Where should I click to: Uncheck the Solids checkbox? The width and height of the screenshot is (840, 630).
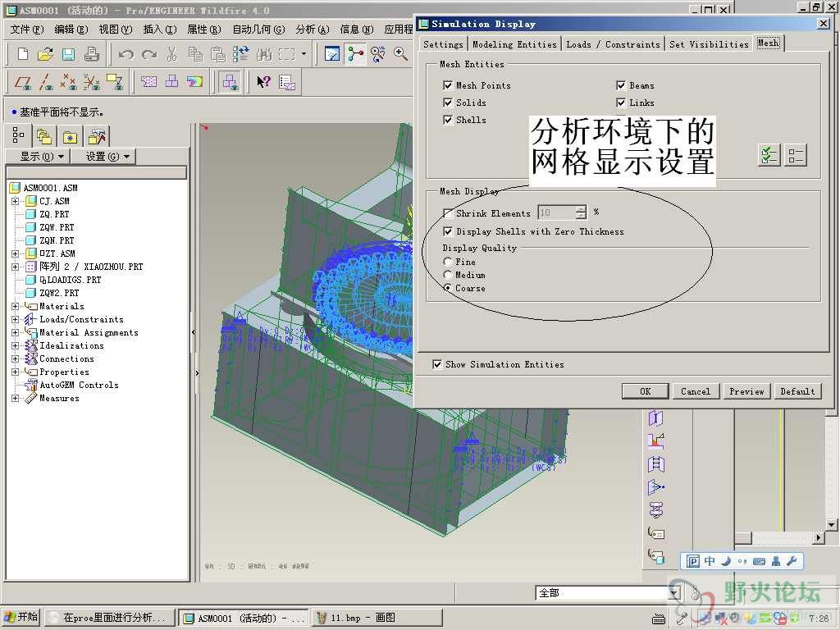point(448,103)
